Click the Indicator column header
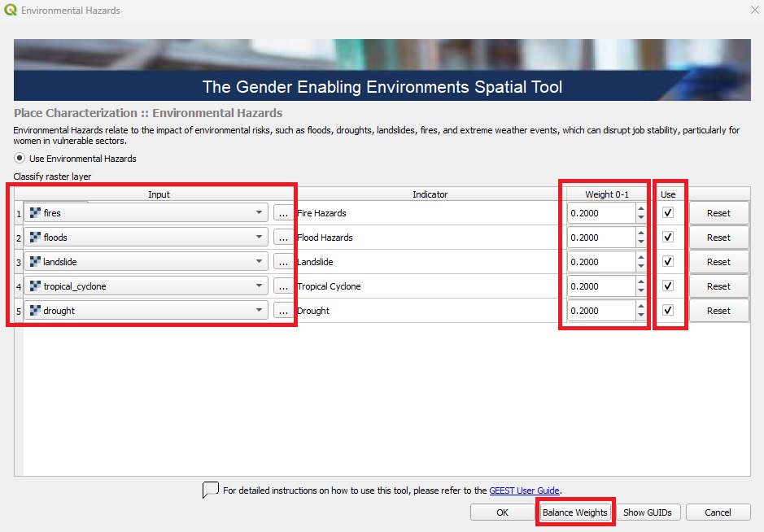This screenshot has width=764, height=532. [430, 194]
